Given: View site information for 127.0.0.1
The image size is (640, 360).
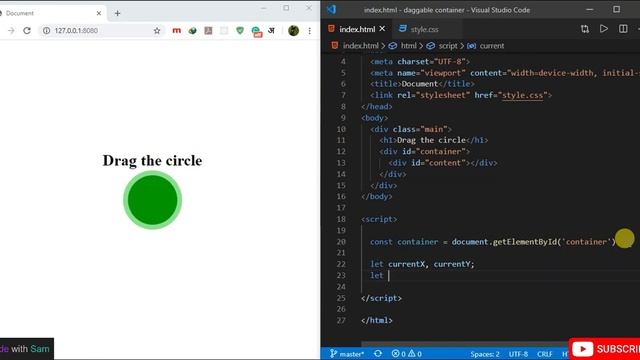Looking at the screenshot, I should [47, 31].
